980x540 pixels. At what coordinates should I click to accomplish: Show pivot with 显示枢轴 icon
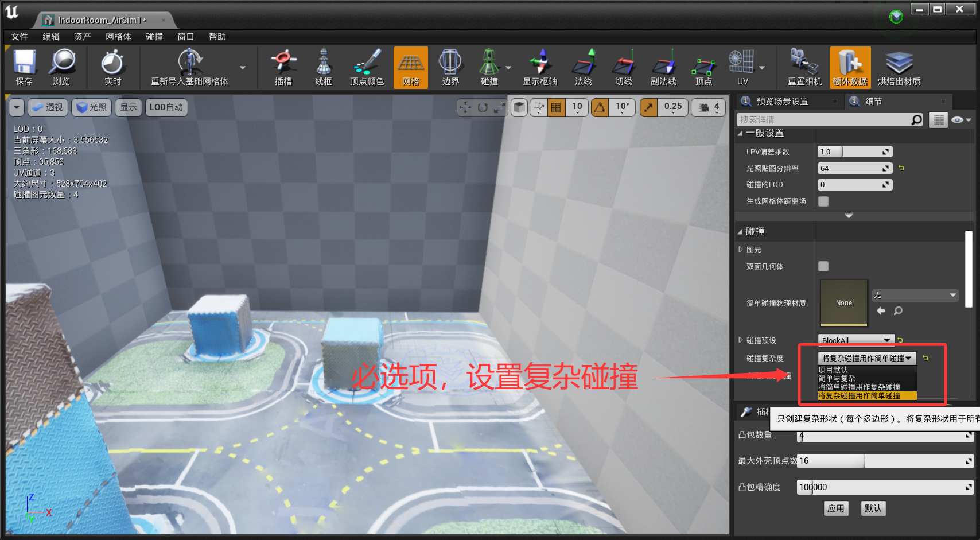(540, 67)
